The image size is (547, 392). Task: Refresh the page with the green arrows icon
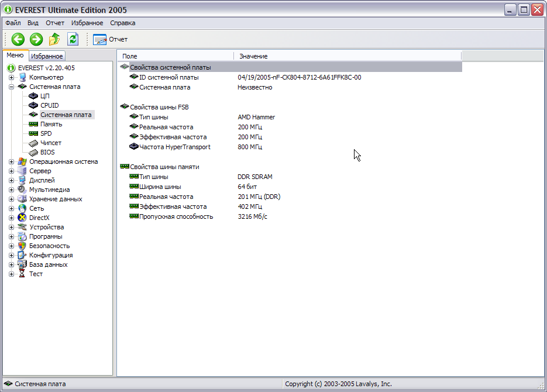[73, 39]
